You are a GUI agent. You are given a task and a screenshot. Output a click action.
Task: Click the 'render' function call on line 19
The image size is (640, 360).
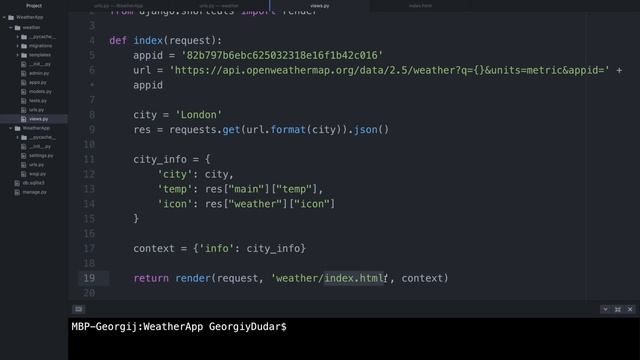point(193,278)
